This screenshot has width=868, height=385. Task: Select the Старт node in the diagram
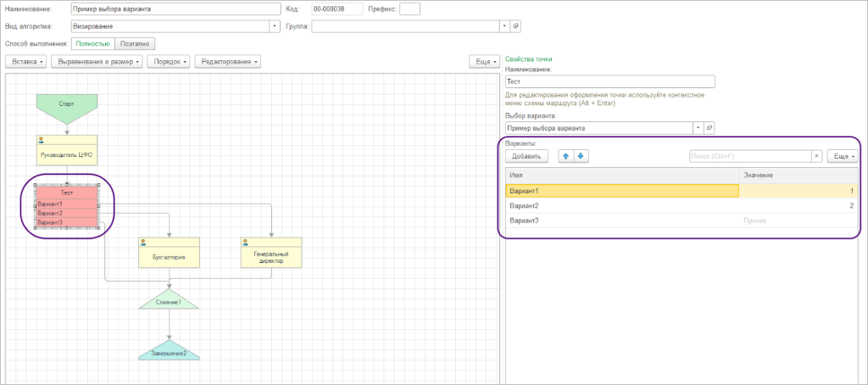[x=66, y=104]
